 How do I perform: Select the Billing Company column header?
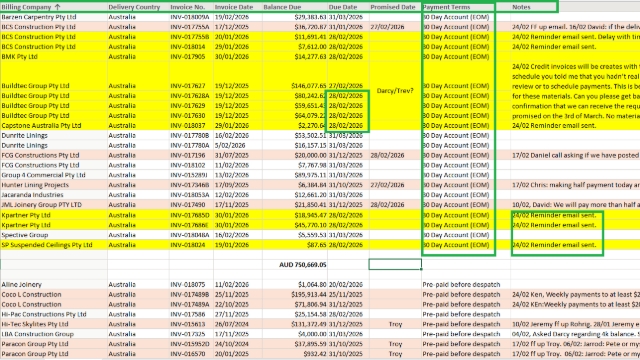pos(53,7)
